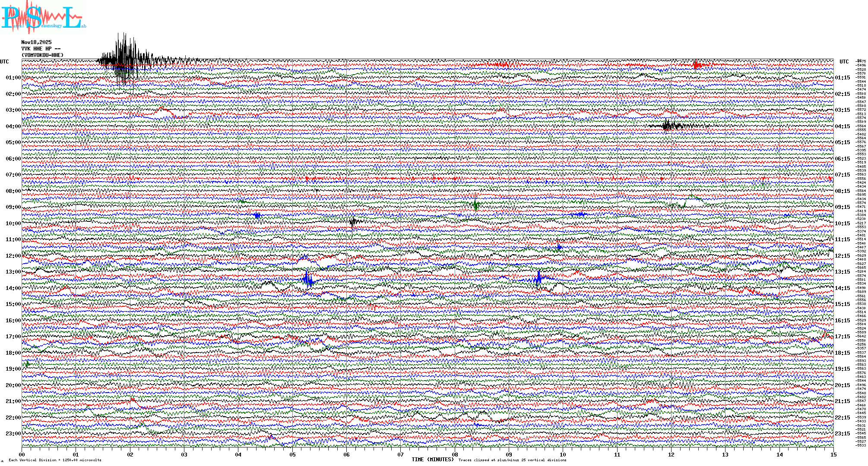The image size is (868, 466).
Task: Click the blue spike near minute 9.5
Action: pyautogui.click(x=538, y=278)
